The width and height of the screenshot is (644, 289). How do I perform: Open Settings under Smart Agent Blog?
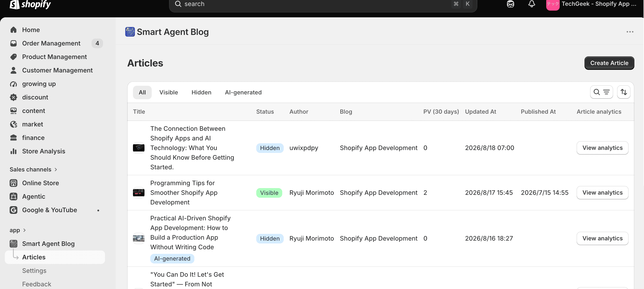[x=34, y=271]
